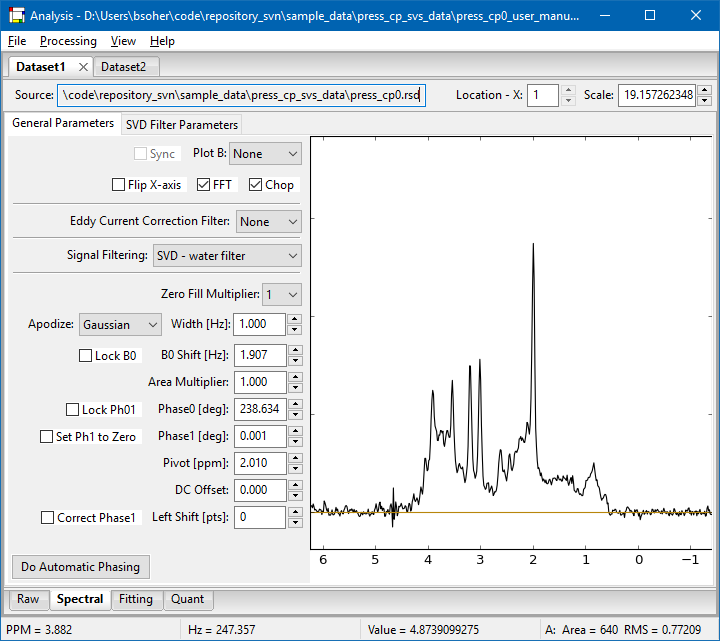Decrease Left Shift points with down arrow
The width and height of the screenshot is (720, 641).
click(294, 523)
